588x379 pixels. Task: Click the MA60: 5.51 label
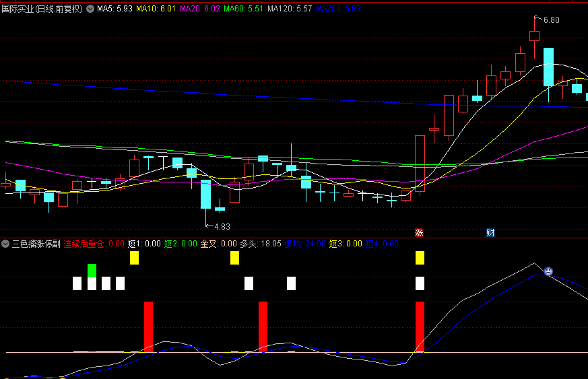tap(243, 9)
